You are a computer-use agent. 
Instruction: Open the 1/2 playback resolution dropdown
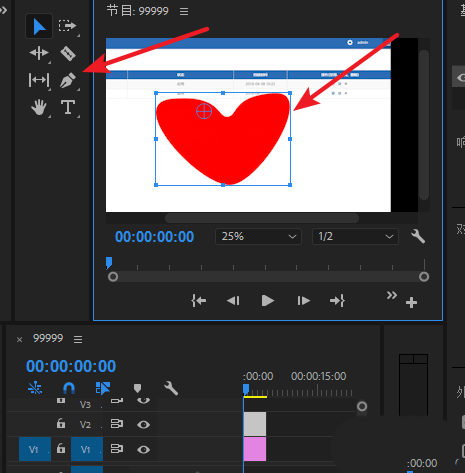(x=355, y=237)
